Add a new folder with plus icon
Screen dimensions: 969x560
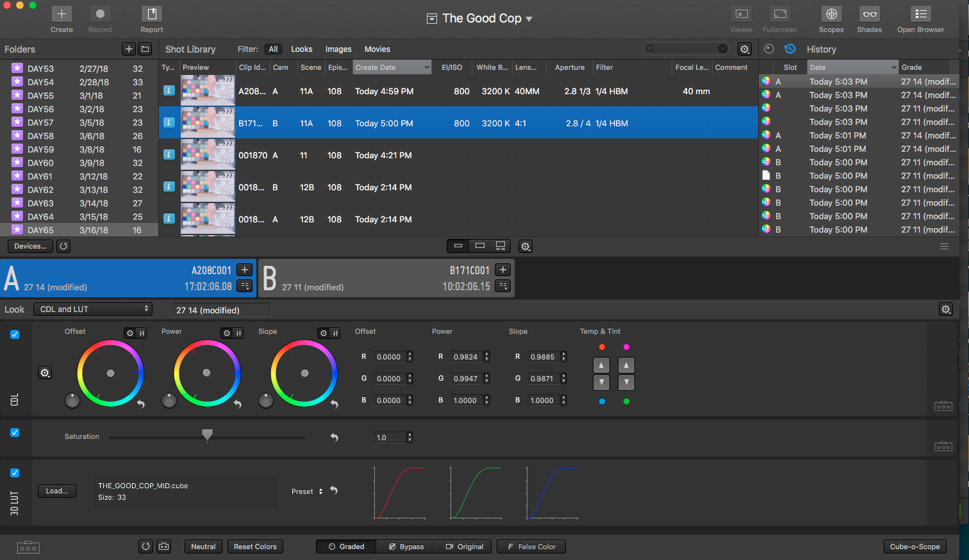point(129,49)
